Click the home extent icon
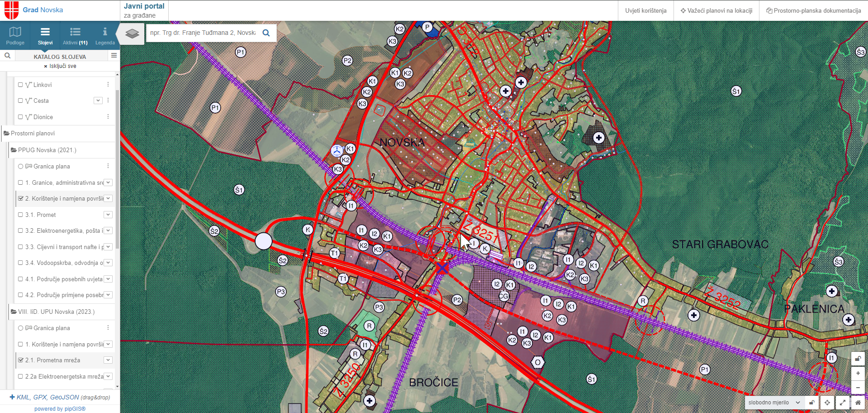The width and height of the screenshot is (868, 413). tap(858, 403)
